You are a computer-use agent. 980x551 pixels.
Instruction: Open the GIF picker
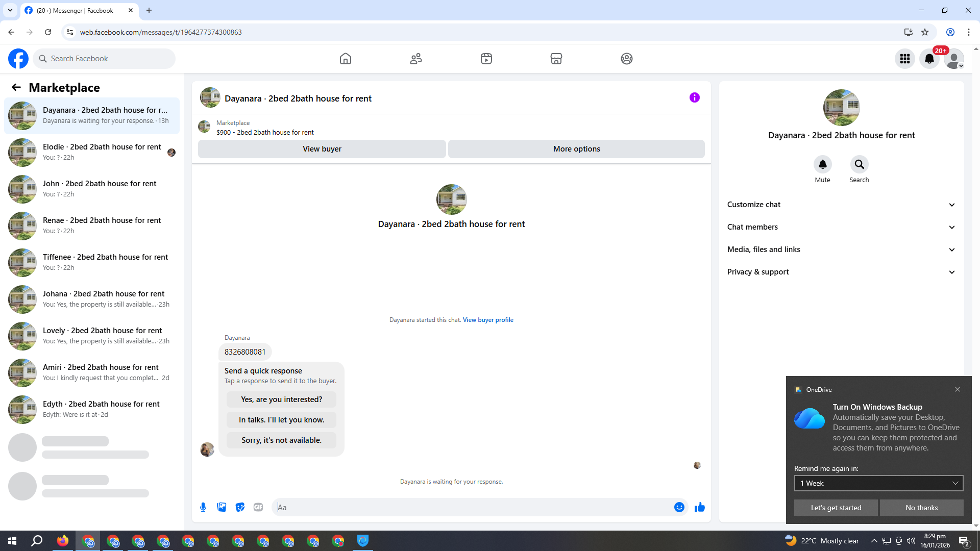coord(258,507)
